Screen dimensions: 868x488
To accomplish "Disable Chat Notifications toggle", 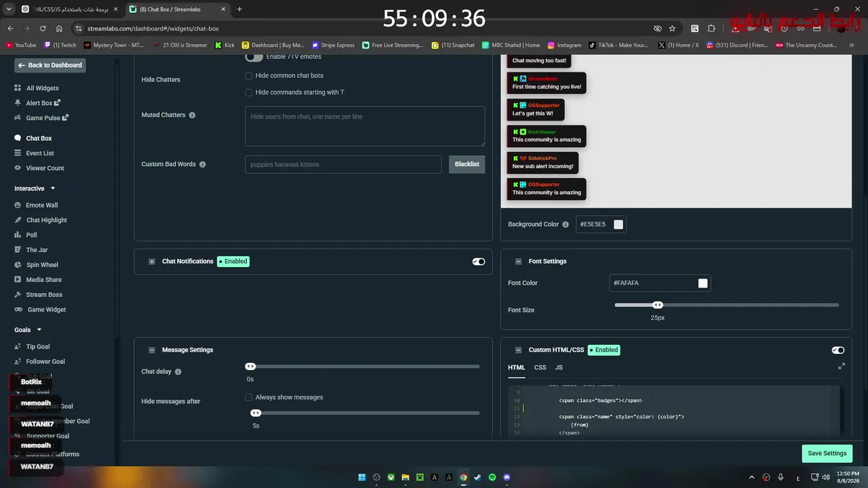I will (479, 262).
